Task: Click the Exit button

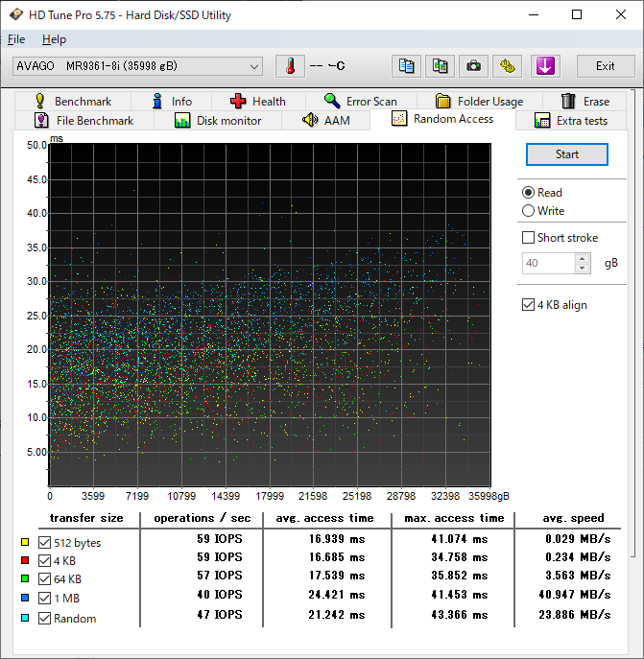Action: click(x=605, y=66)
